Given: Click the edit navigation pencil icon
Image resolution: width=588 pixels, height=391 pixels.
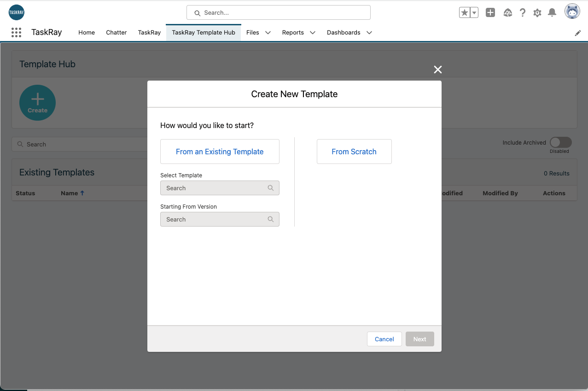Looking at the screenshot, I should (x=578, y=33).
